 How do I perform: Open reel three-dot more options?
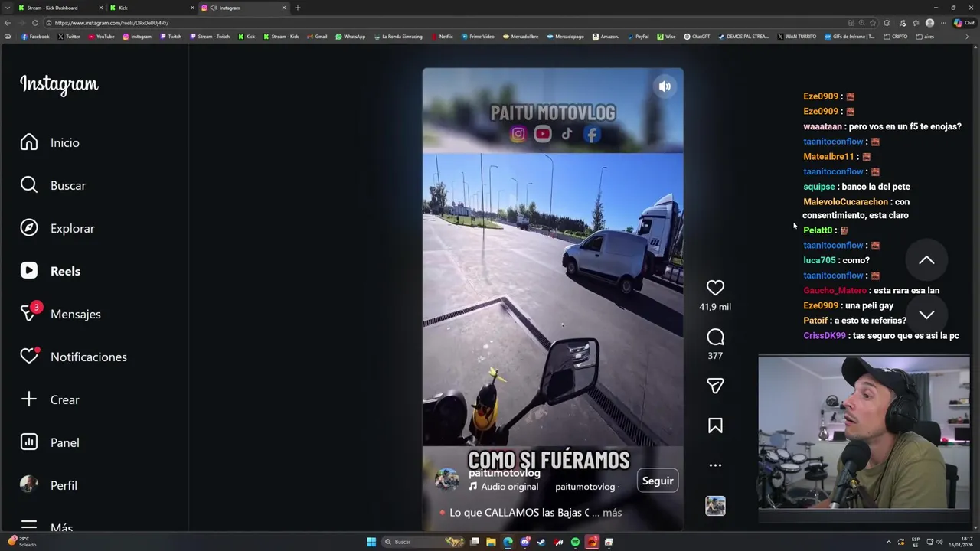(x=715, y=465)
